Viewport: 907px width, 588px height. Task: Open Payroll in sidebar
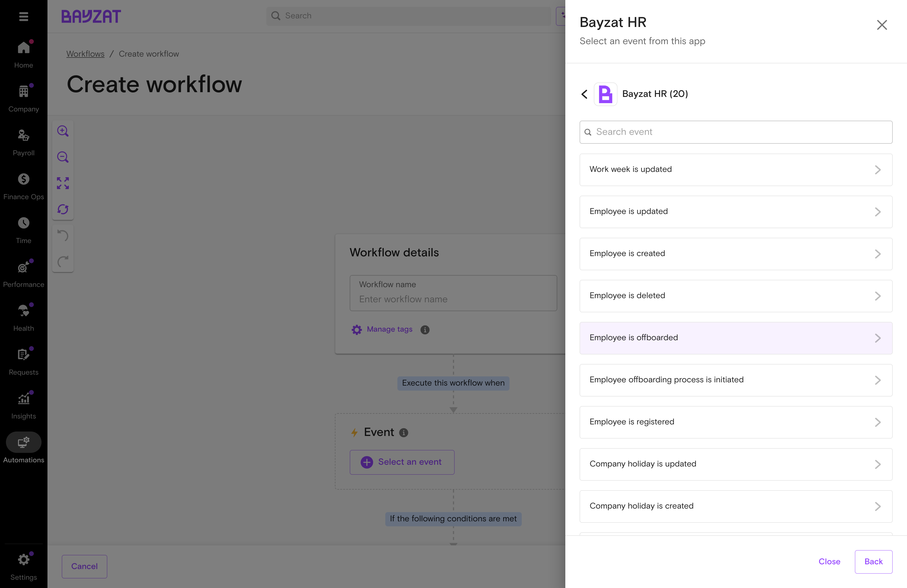24,142
